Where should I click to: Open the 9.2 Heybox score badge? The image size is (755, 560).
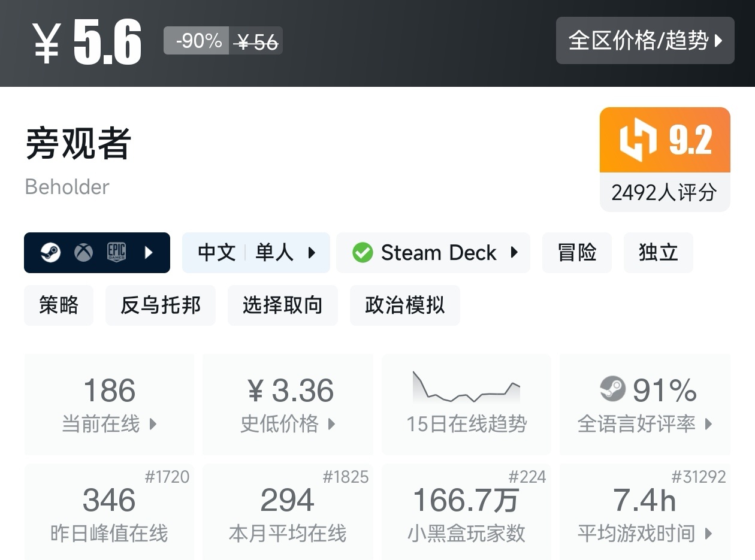click(x=665, y=140)
